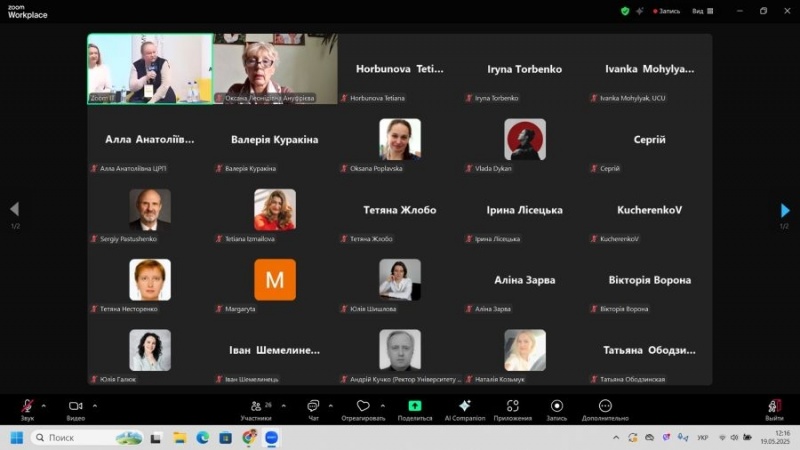The width and height of the screenshot is (800, 450).
Task: Click the Отреагировать reactions heart icon
Action: pyautogui.click(x=363, y=406)
